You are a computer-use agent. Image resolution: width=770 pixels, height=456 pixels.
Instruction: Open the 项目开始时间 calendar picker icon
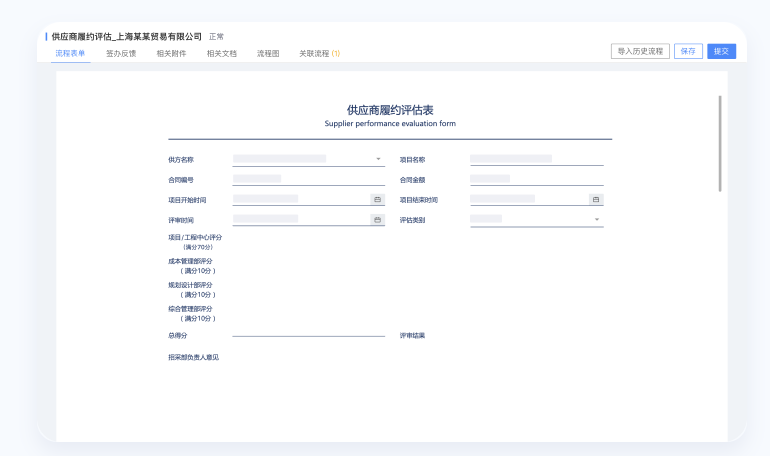coord(377,199)
